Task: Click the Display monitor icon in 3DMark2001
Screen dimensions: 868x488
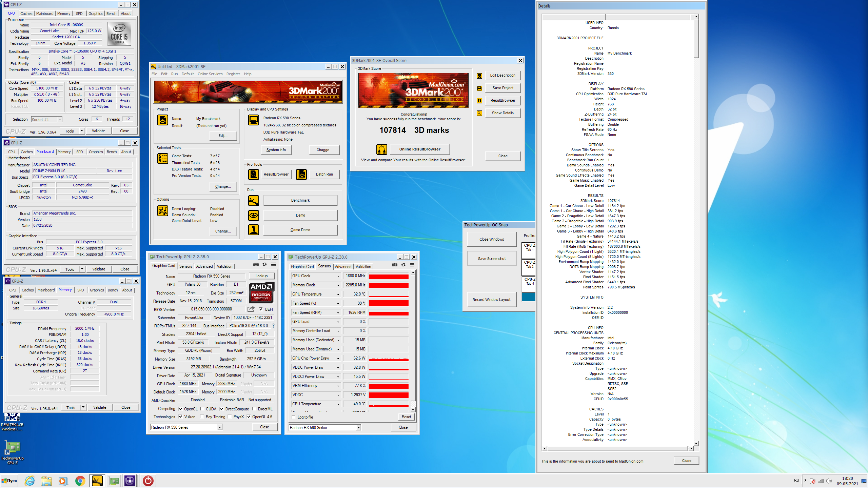Action: pos(254,120)
